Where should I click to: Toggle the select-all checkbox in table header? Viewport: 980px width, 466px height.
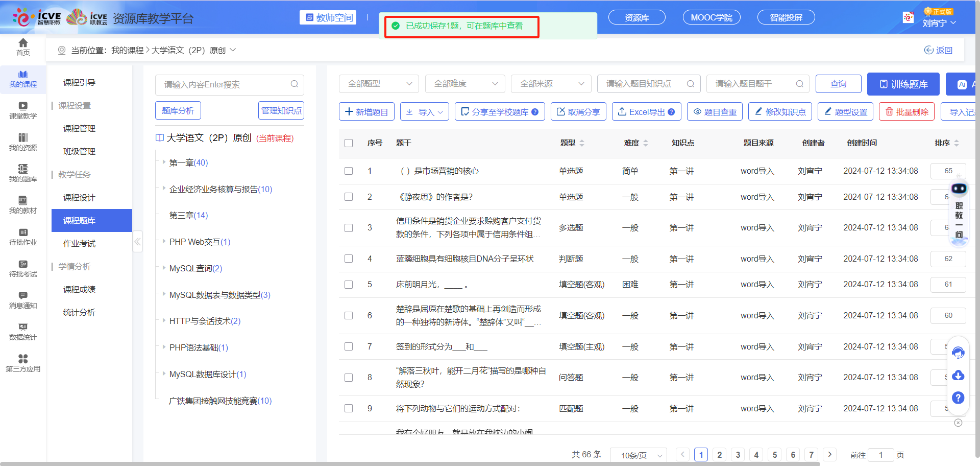pos(349,143)
